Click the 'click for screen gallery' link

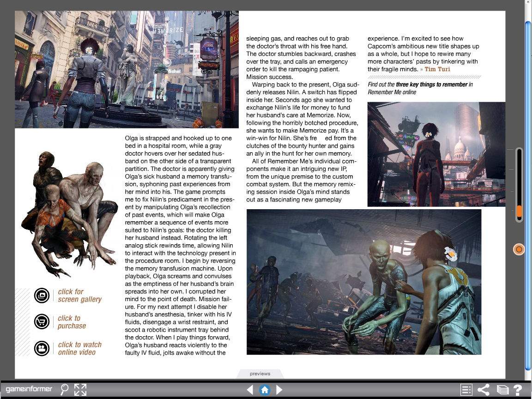[x=80, y=296]
